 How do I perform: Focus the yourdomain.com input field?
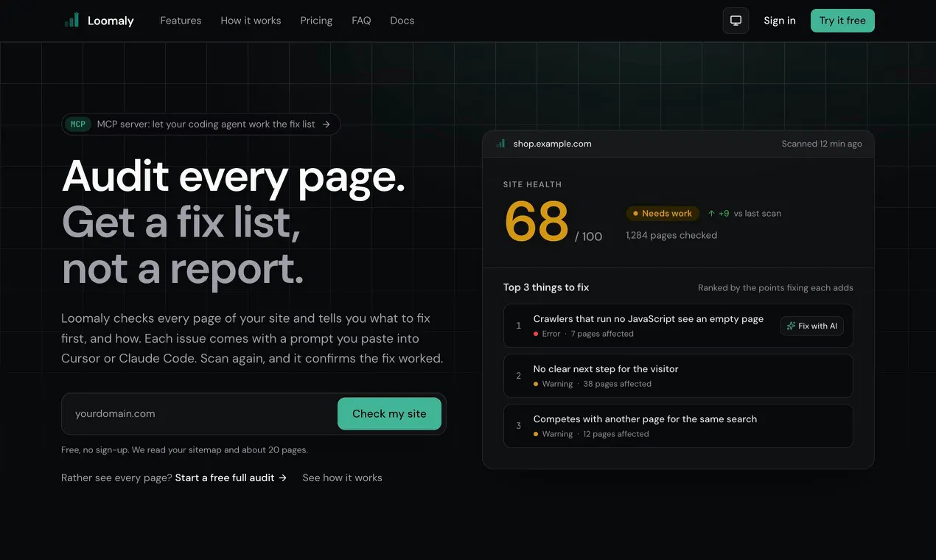(200, 413)
